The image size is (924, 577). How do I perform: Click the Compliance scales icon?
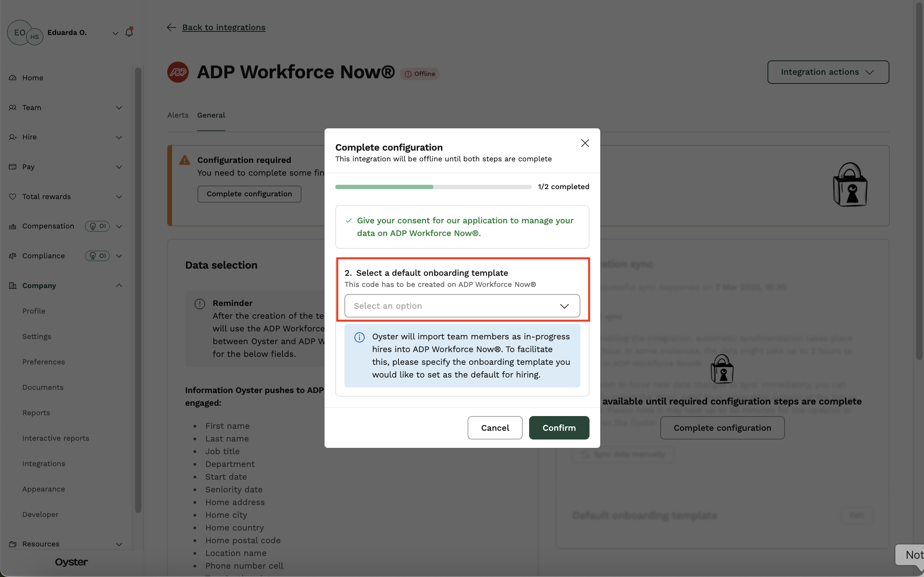(12, 256)
